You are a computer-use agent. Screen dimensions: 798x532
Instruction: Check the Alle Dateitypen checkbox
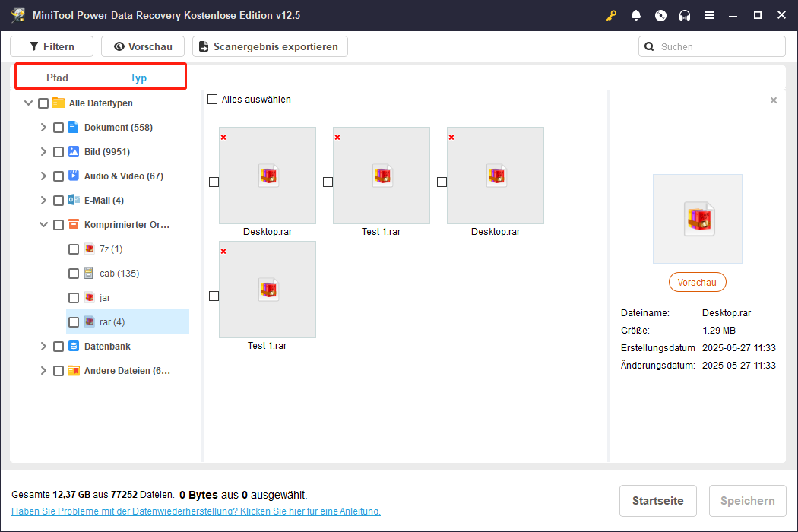43,103
